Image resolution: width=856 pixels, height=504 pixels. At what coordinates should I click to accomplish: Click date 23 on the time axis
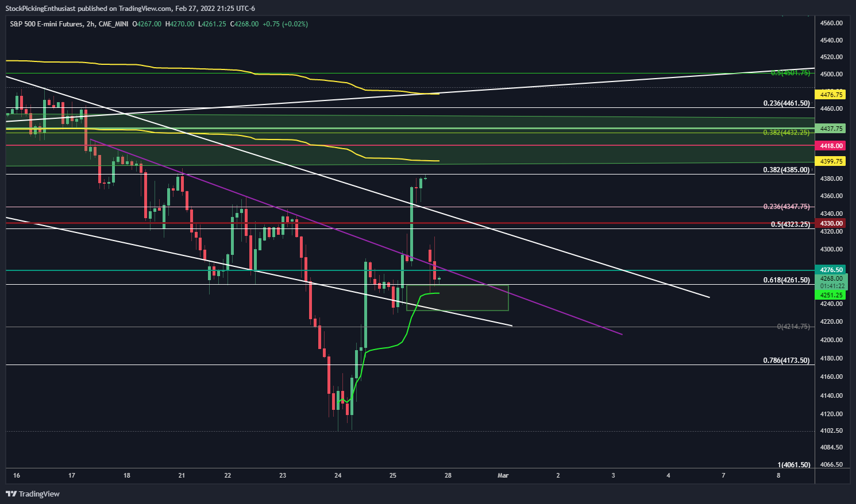click(283, 475)
